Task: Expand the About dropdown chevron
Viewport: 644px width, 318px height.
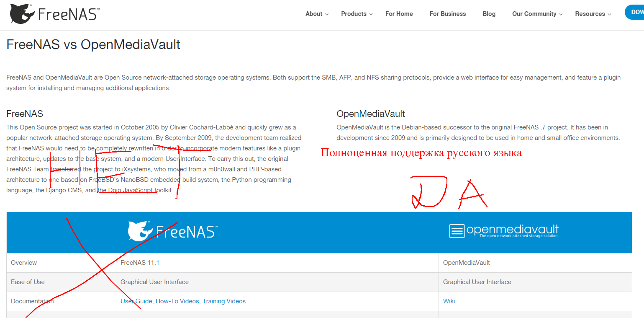Action: click(x=327, y=14)
